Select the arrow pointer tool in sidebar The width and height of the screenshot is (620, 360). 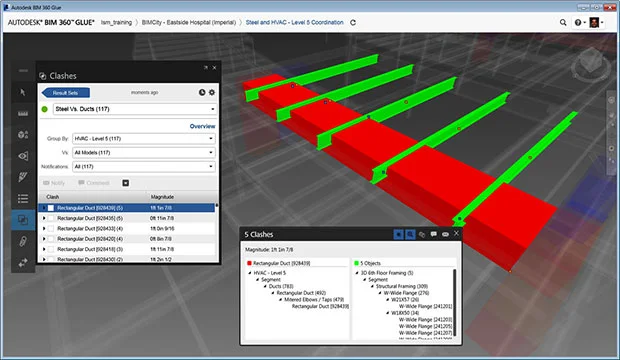(23, 92)
